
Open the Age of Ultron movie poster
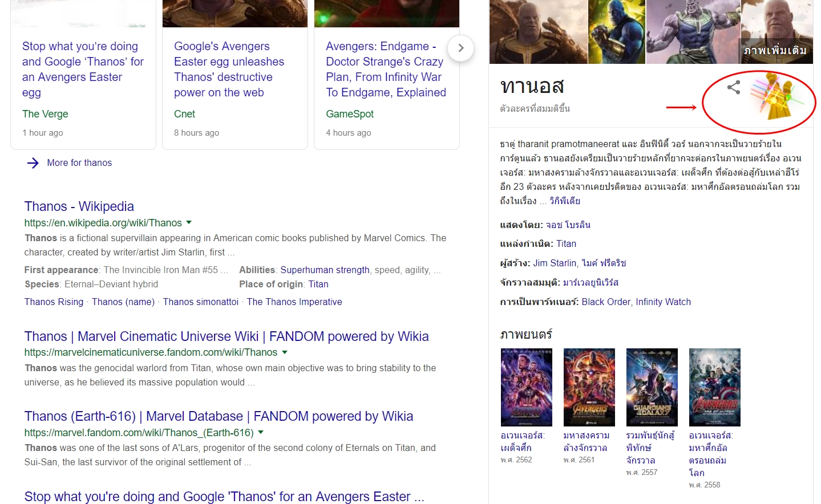(x=715, y=388)
